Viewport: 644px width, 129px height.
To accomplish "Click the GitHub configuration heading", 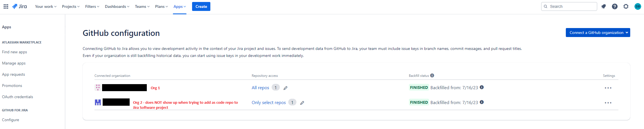I will click(x=121, y=33).
